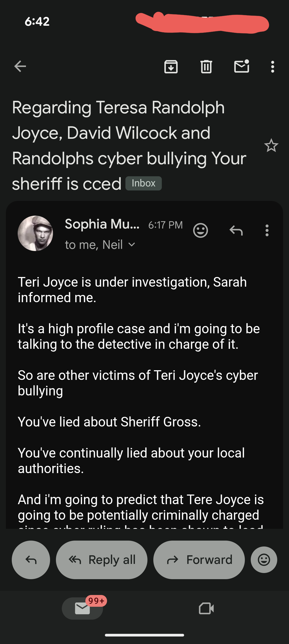Switch to the Mail tab

[x=82, y=608]
